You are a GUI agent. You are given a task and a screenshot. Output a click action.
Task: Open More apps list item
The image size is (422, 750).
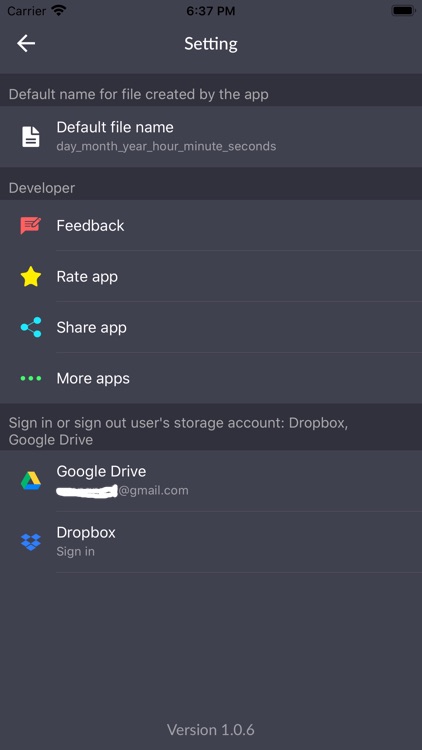pyautogui.click(x=211, y=378)
